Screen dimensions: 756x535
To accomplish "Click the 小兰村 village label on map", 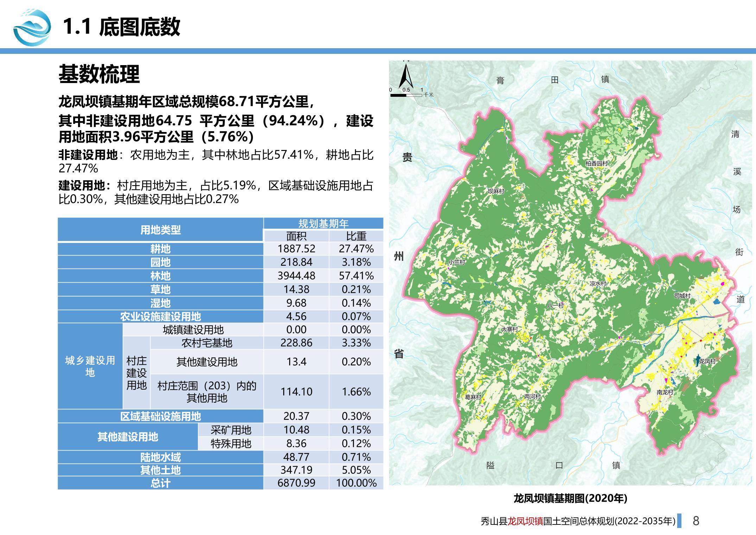I will coord(457,262).
